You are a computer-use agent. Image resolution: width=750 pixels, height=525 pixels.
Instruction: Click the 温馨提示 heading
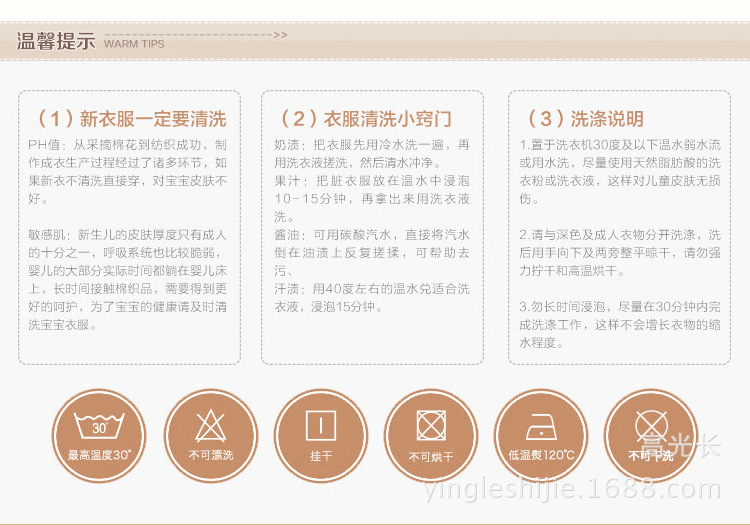click(56, 41)
